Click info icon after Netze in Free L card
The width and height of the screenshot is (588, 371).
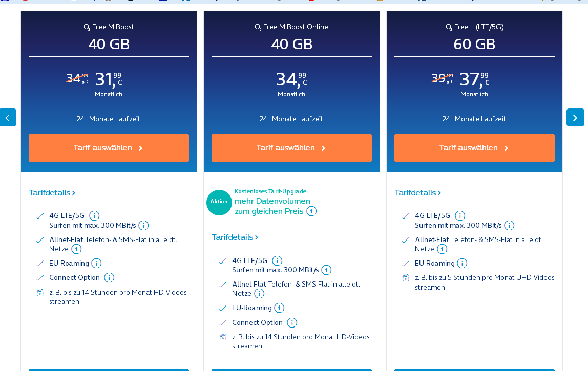pyautogui.click(x=442, y=249)
